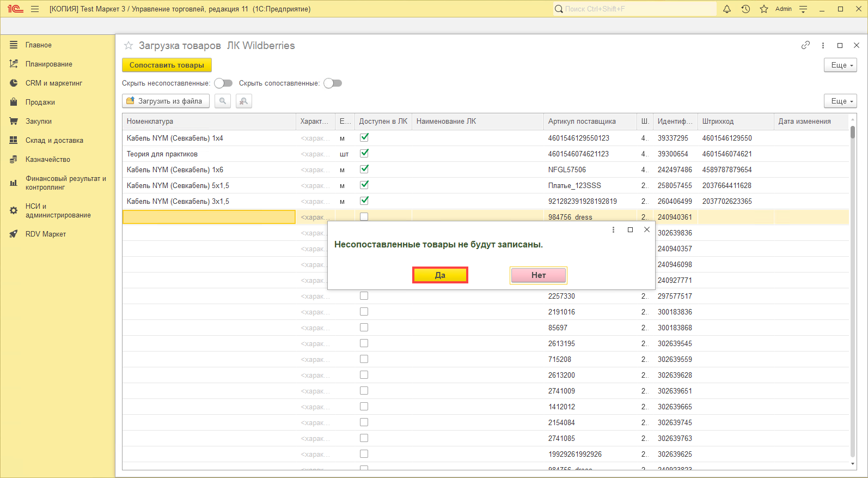Screen dimensions: 868x478
Task: Open the hamburger main menu icon
Action: coord(35,9)
